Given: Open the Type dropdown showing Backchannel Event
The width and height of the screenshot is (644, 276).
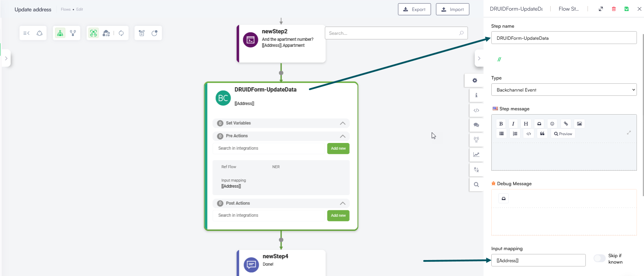Looking at the screenshot, I should coord(564,90).
